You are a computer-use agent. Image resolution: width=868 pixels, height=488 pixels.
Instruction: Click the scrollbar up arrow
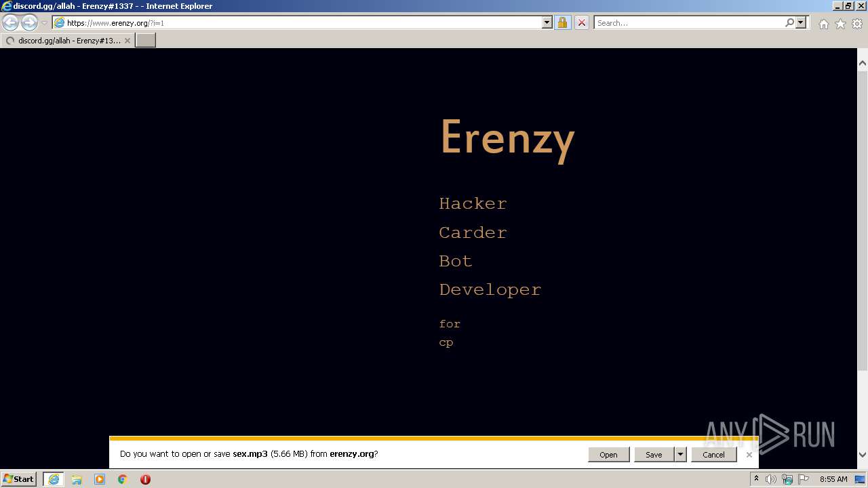[x=863, y=63]
